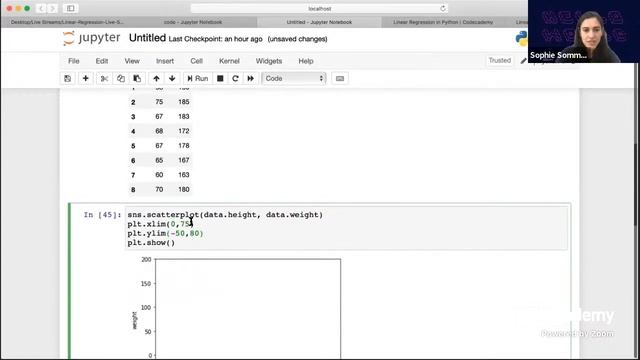
Task: Click the Last Checkpoint text
Action: [215, 39]
